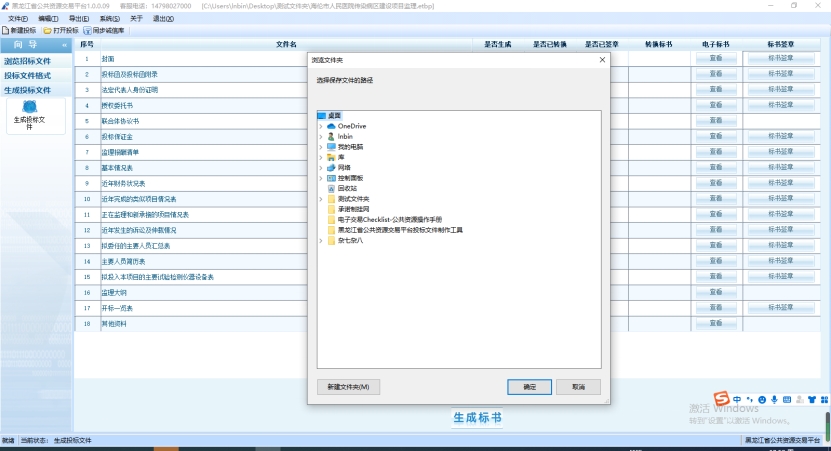The image size is (831, 451).
Task: Switch to the 投标文件格式 wizard section
Action: [x=28, y=75]
